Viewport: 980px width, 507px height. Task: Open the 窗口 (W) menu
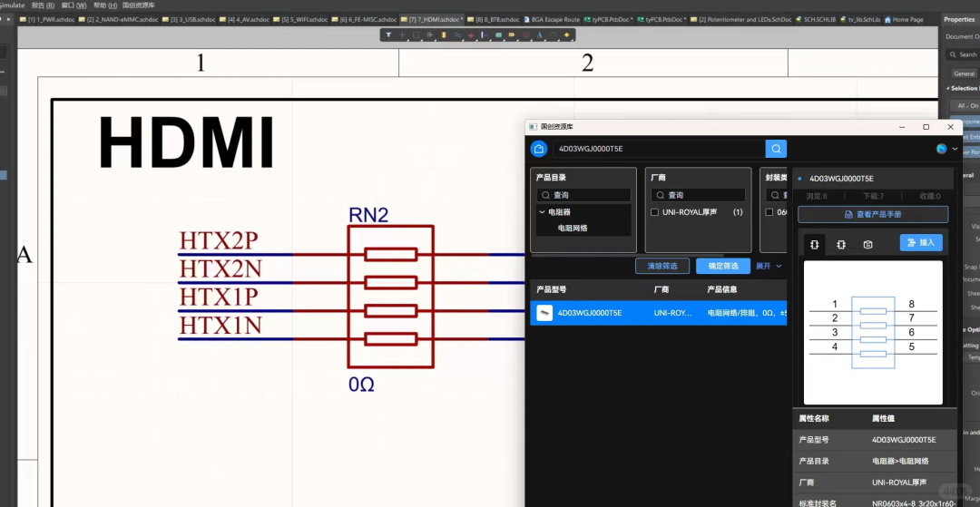[x=73, y=5]
